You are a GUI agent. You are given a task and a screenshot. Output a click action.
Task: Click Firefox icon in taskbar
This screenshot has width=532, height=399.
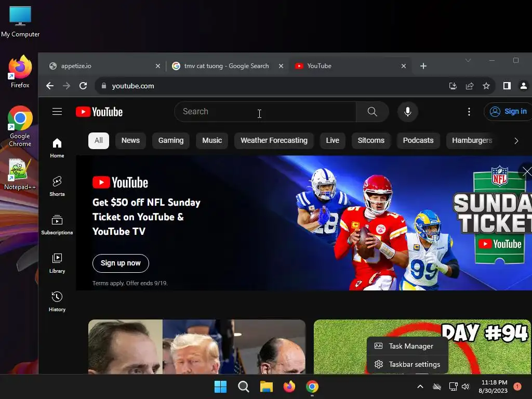coord(289,387)
